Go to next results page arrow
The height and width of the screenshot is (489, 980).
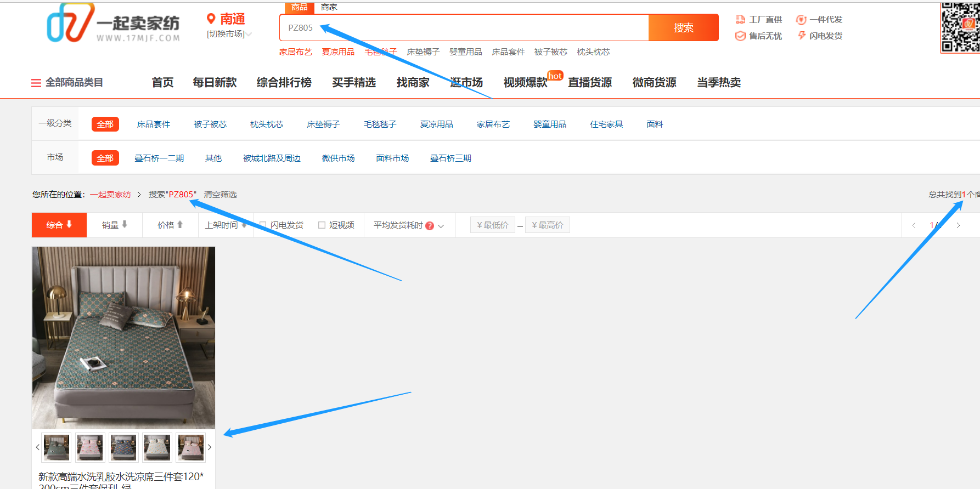point(958,225)
